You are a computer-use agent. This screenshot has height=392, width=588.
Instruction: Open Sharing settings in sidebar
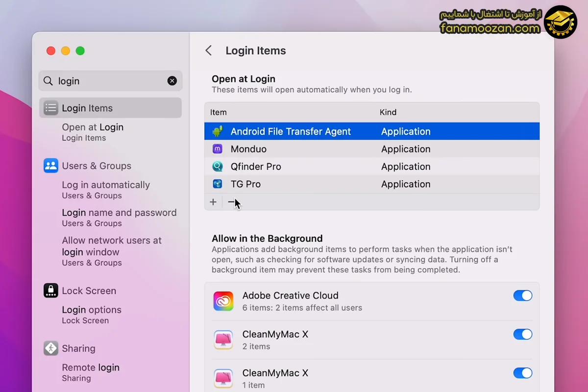(78, 348)
